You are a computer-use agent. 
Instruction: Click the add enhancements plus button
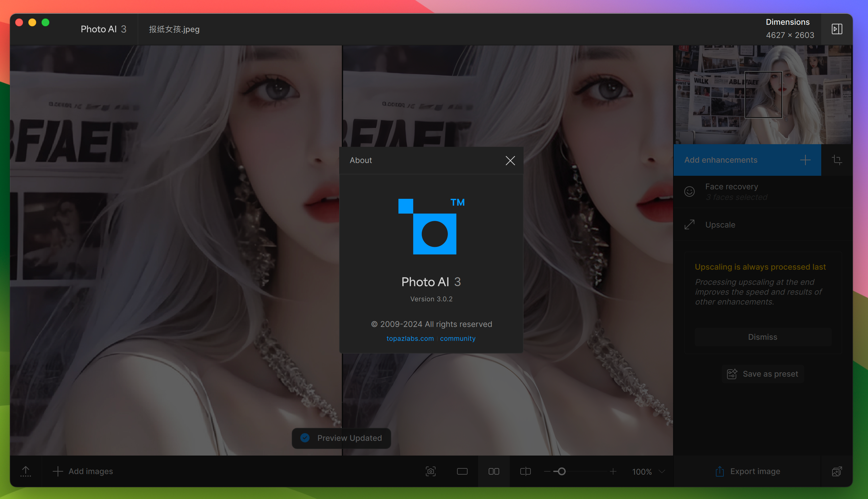point(806,159)
